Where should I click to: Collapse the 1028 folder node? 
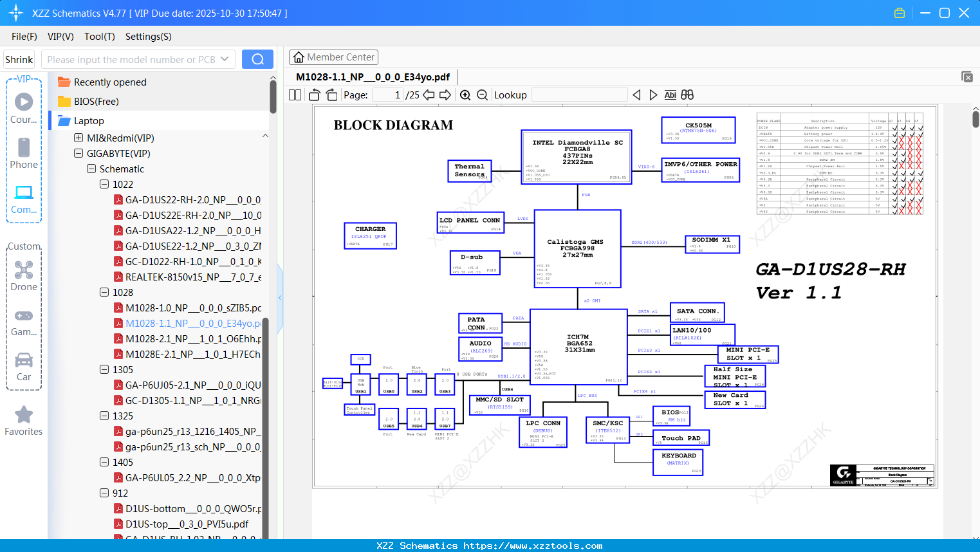(x=104, y=292)
